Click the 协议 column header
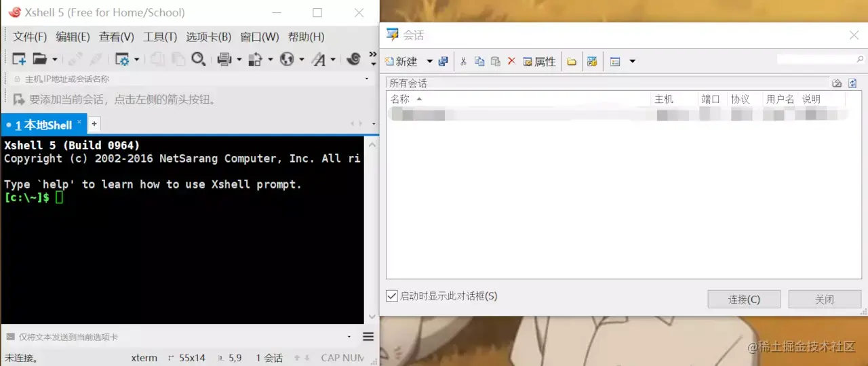 tap(744, 99)
